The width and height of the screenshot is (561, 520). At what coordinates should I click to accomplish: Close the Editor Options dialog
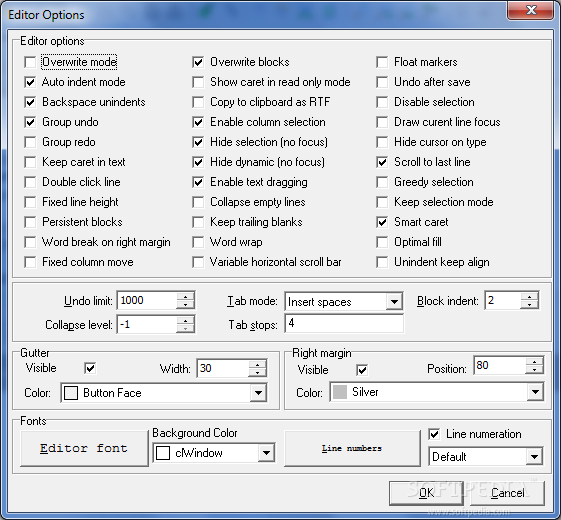[531, 10]
